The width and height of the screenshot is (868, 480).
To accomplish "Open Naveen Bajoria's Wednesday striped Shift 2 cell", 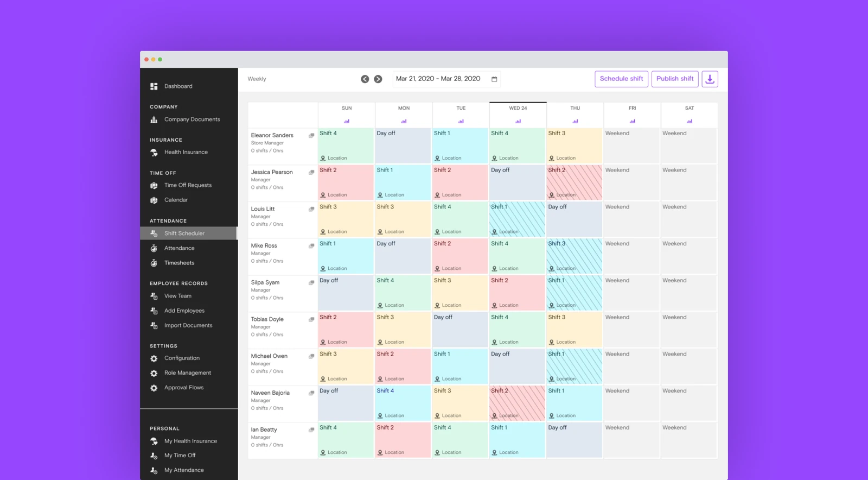I will pos(518,403).
